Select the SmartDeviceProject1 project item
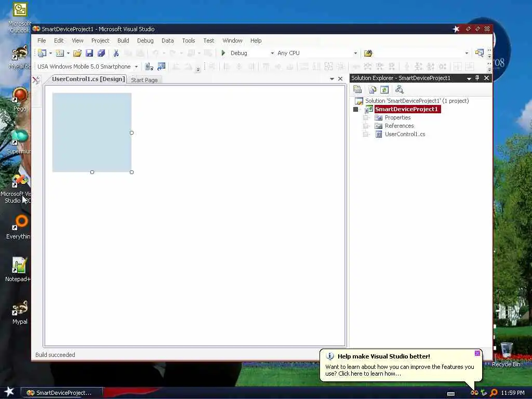 407,109
